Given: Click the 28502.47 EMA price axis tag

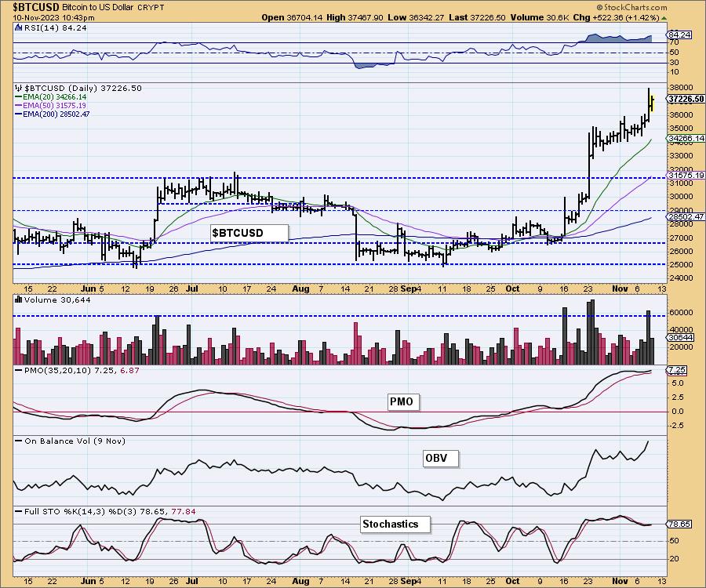Looking at the screenshot, I should (686, 217).
